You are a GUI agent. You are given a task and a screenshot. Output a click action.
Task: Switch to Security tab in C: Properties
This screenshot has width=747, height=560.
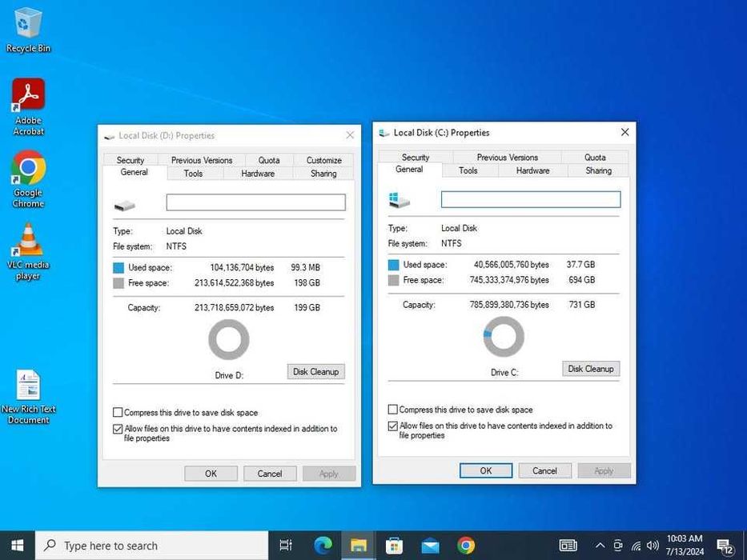(416, 157)
